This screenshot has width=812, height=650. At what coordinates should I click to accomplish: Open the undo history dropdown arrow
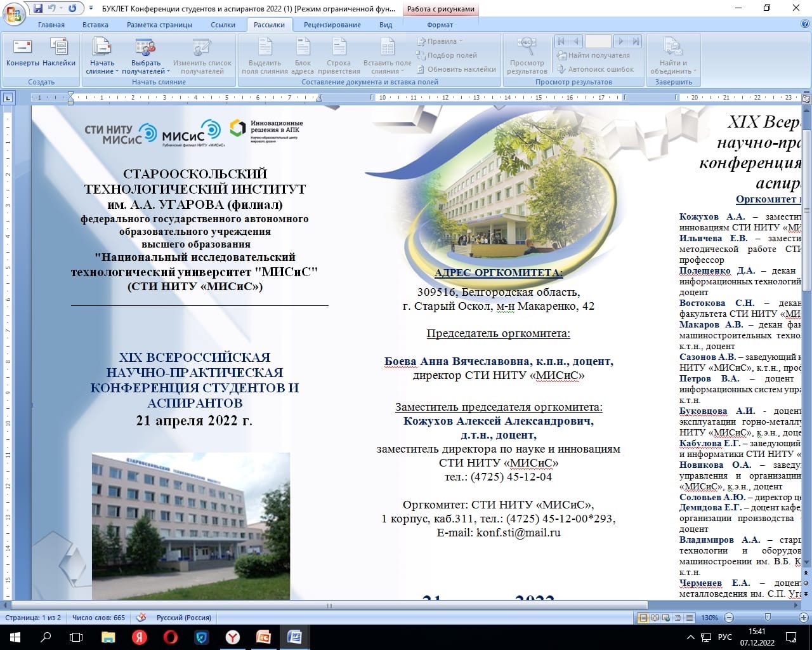[61, 9]
